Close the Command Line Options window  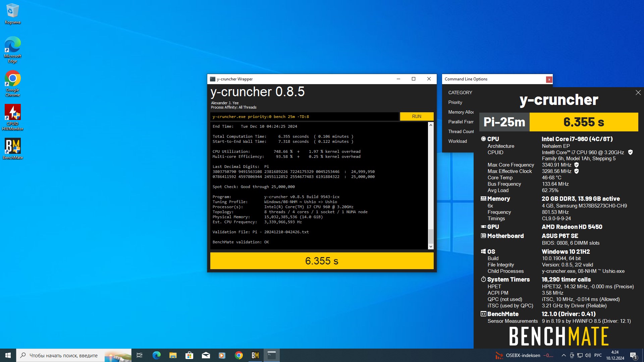(x=549, y=79)
